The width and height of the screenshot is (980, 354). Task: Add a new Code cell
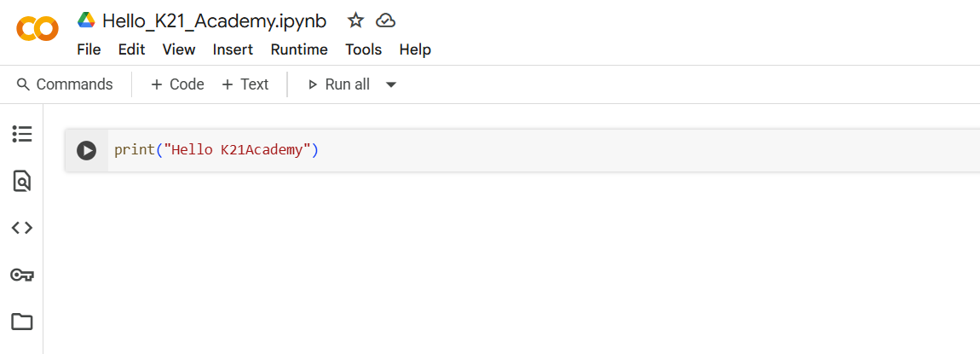(177, 84)
